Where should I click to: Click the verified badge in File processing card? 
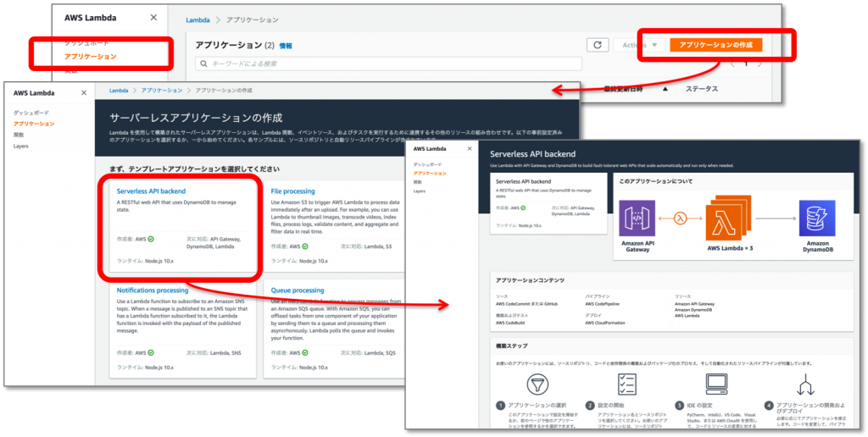pos(305,246)
